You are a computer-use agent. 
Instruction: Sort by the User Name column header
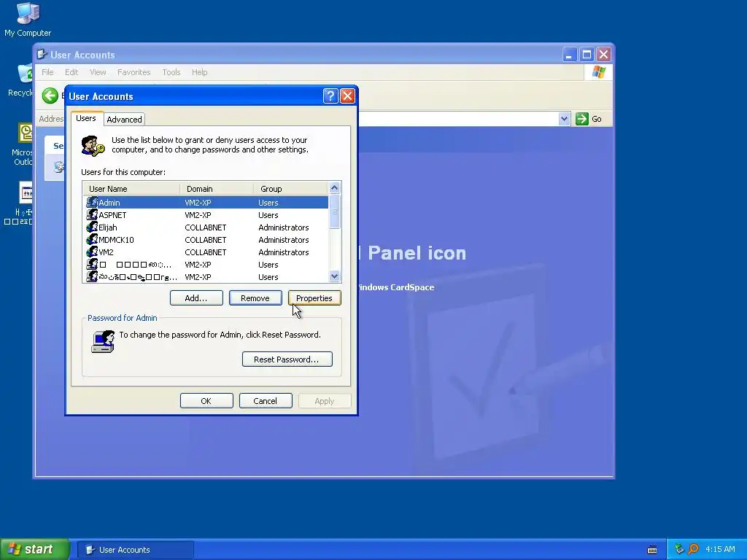pos(131,189)
